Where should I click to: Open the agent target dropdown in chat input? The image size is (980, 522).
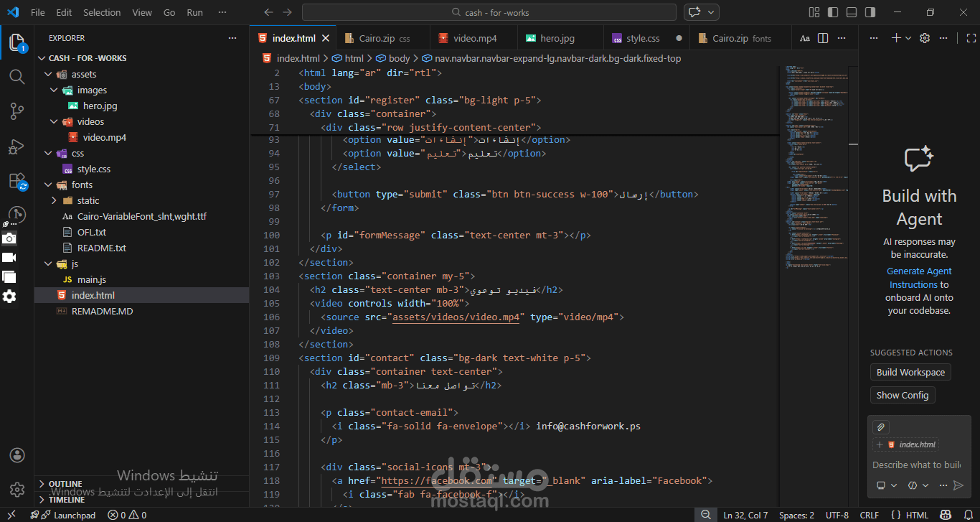pyautogui.click(x=887, y=485)
